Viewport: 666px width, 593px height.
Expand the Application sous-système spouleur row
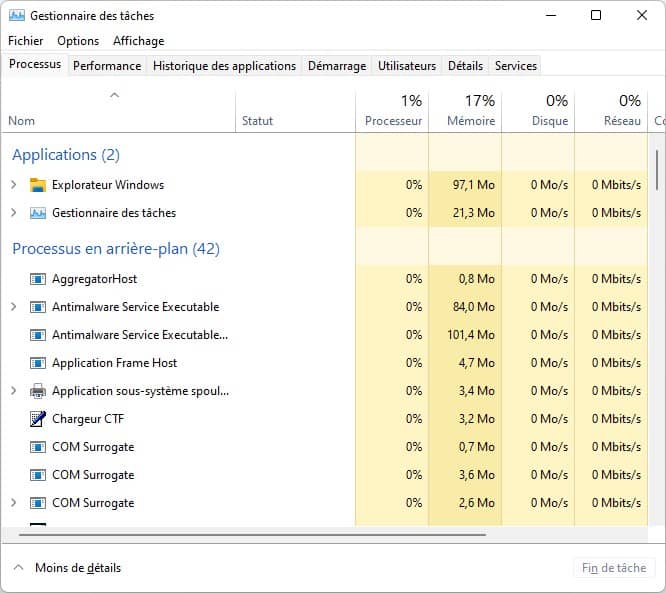(14, 391)
